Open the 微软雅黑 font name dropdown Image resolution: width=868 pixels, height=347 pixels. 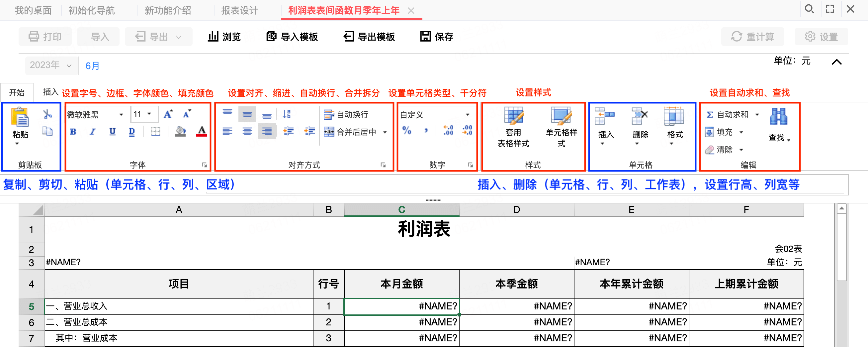95,115
